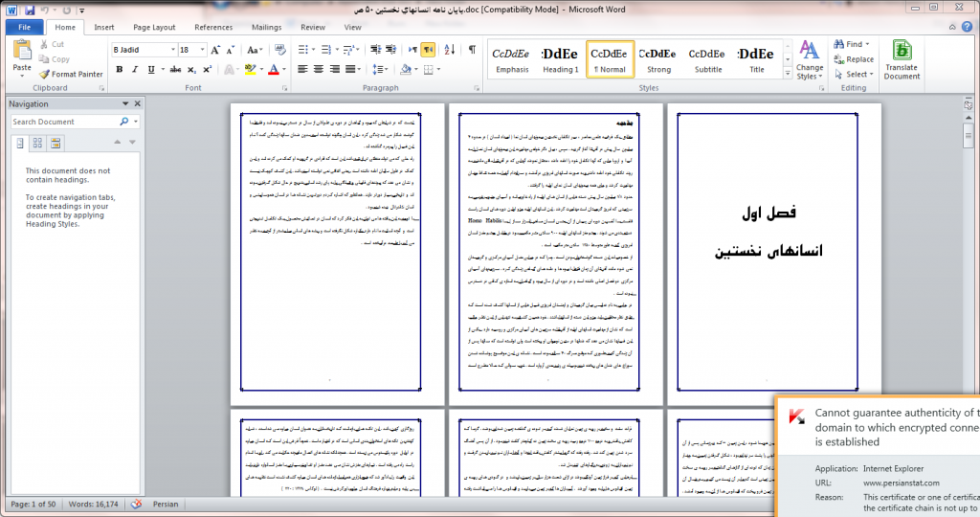Viewport: 980px width, 517px height.
Task: Expand the font size dropdown showing 18
Action: 201,49
